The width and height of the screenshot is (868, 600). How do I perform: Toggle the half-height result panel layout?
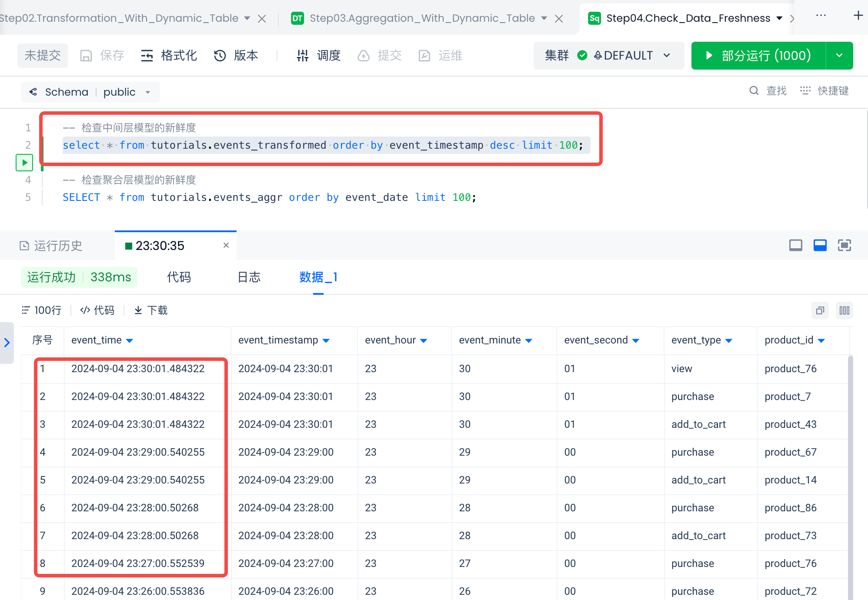click(820, 246)
